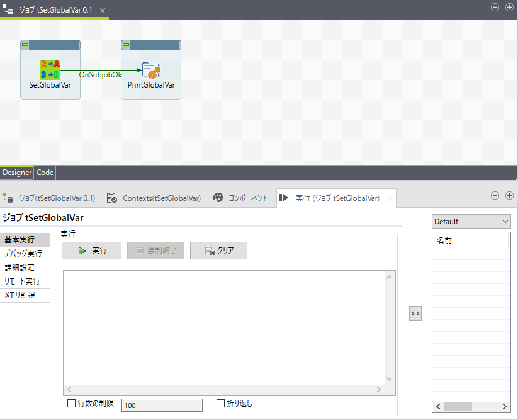The width and height of the screenshot is (518, 420).
Task: Click the SetGlobalVar component icon
Action: coord(50,69)
